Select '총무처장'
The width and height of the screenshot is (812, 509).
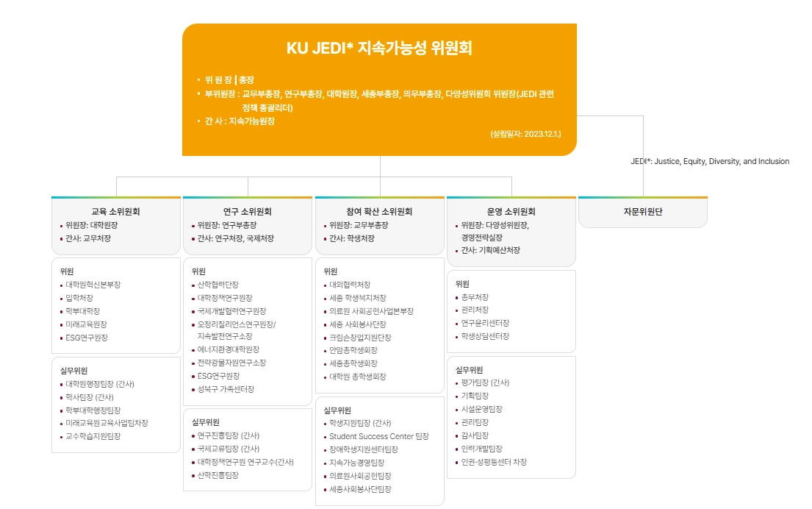click(475, 297)
